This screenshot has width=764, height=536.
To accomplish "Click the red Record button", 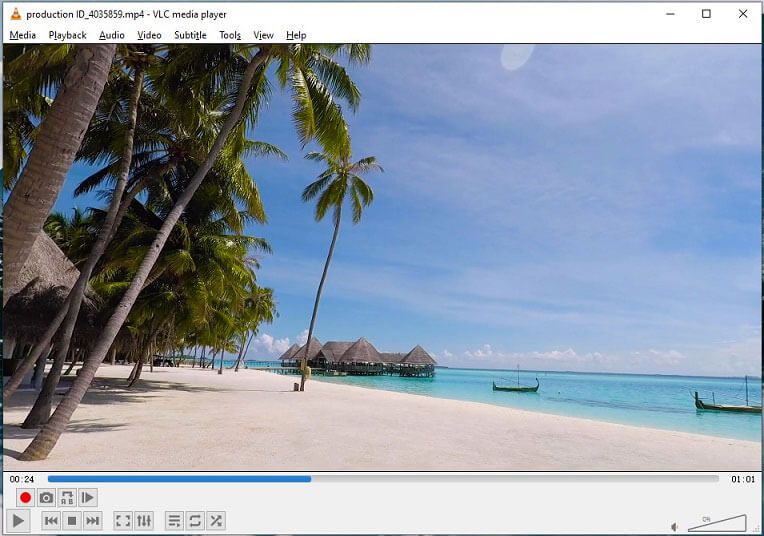I will pyautogui.click(x=25, y=498).
